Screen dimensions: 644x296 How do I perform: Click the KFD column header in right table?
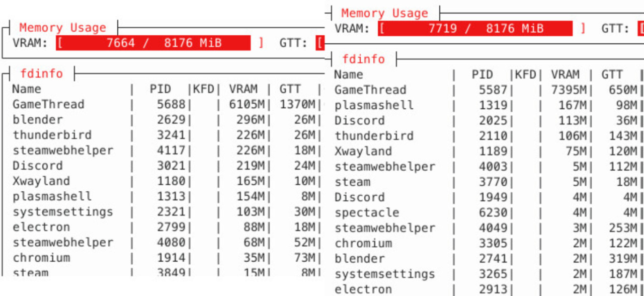coord(526,75)
